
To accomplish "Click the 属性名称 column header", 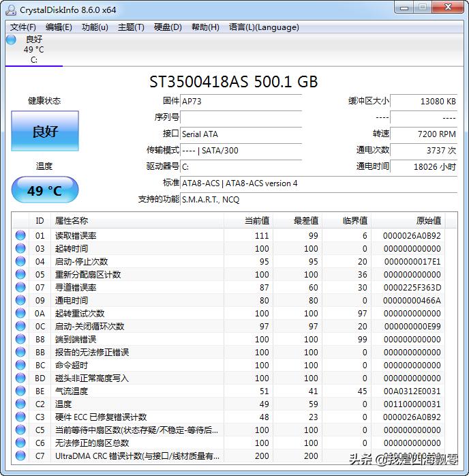I will coord(138,221).
